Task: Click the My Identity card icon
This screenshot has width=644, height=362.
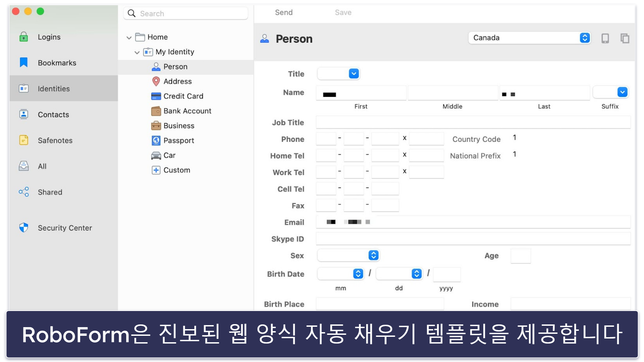Action: tap(148, 52)
